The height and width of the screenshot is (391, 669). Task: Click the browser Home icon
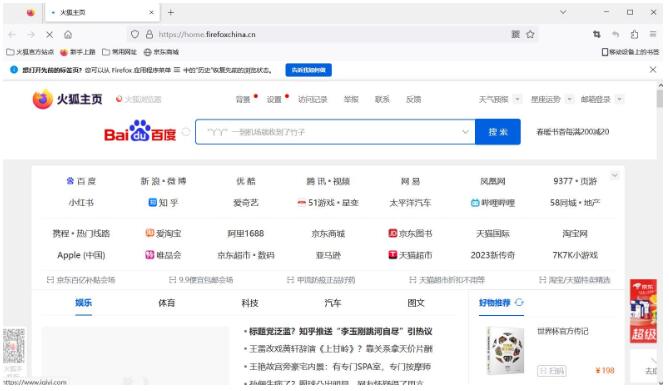point(68,35)
